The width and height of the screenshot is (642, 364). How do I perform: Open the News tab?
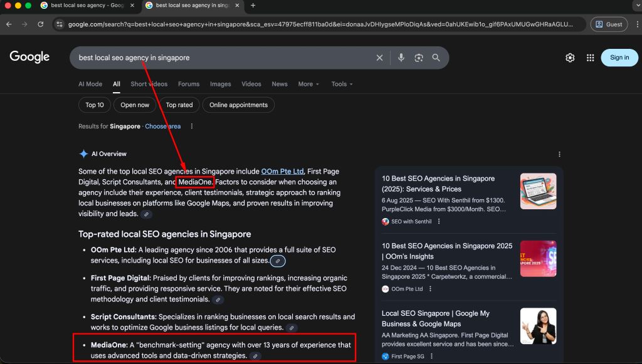coord(280,84)
